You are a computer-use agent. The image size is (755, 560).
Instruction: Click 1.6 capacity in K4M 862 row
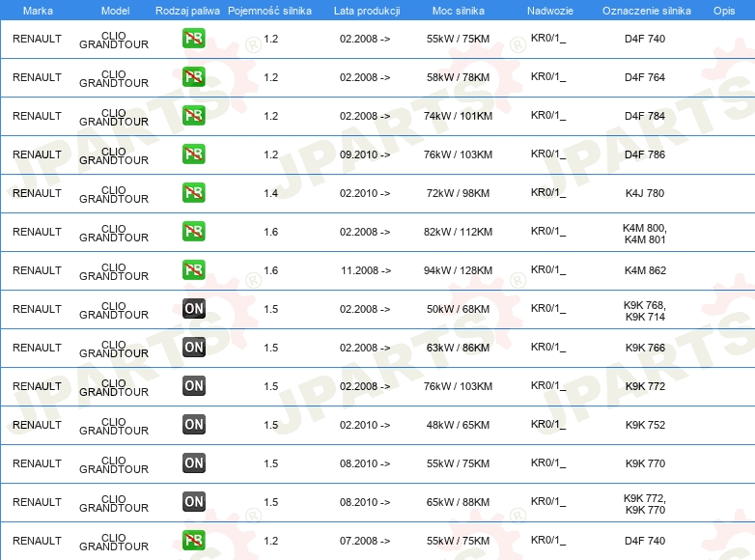coord(270,270)
